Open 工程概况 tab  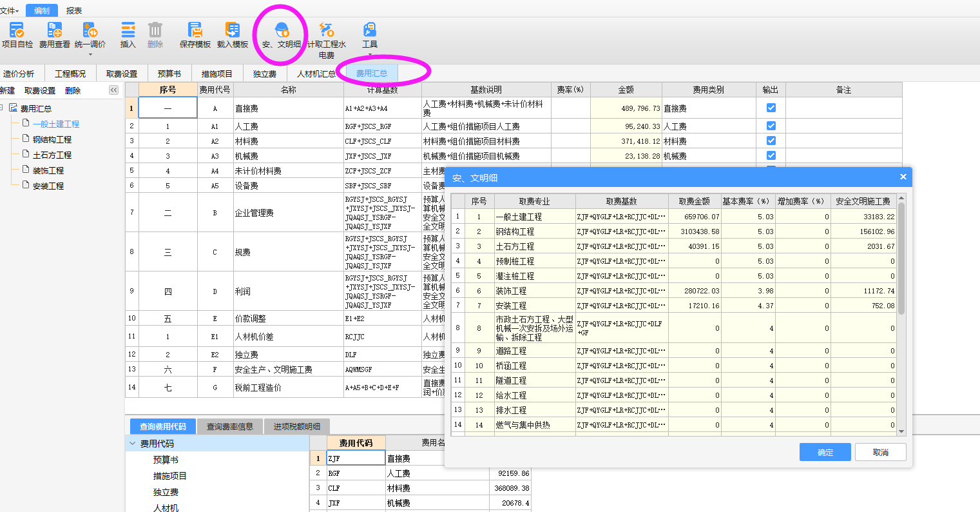[x=70, y=74]
